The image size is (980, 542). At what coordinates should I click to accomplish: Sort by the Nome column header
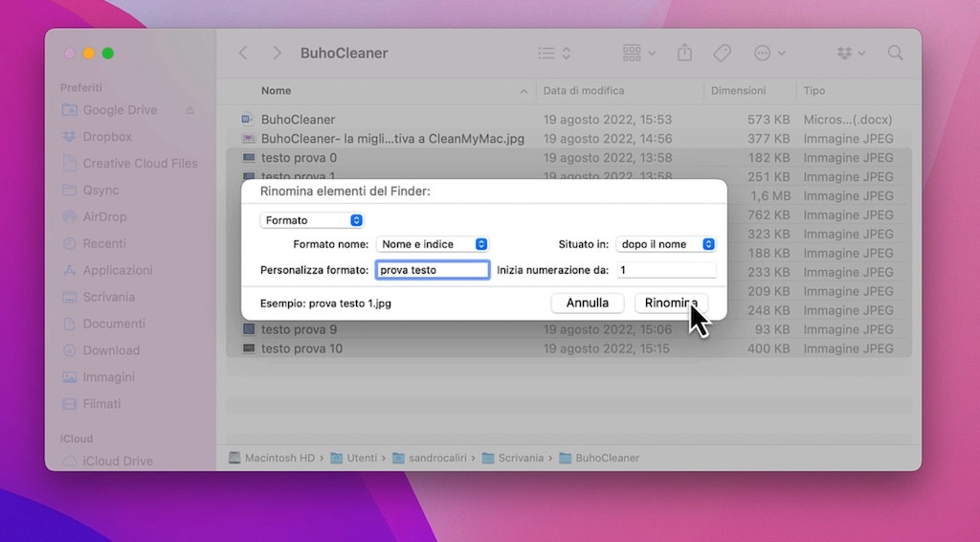[x=277, y=91]
